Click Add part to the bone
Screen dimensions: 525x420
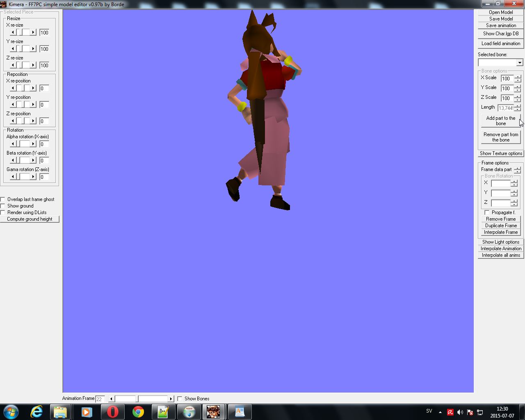pos(501,121)
